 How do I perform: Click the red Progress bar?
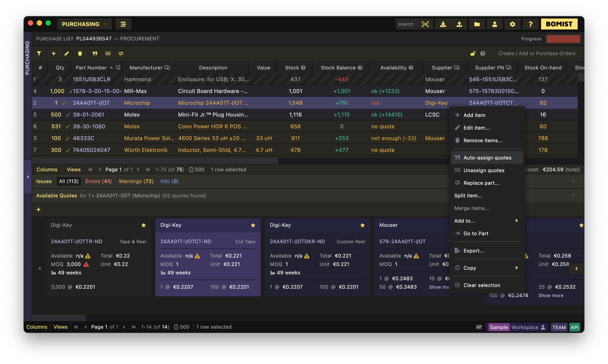563,39
